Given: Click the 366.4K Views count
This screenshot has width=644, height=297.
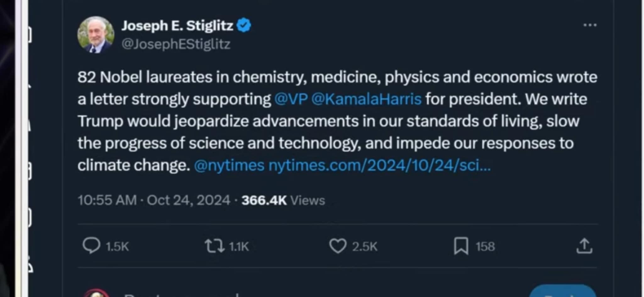Looking at the screenshot, I should coord(283,200).
